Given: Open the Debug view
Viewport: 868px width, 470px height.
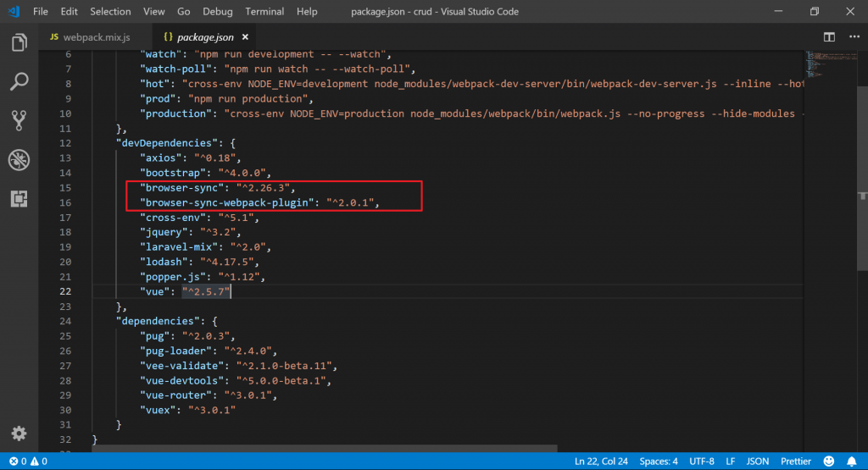Looking at the screenshot, I should [19, 160].
